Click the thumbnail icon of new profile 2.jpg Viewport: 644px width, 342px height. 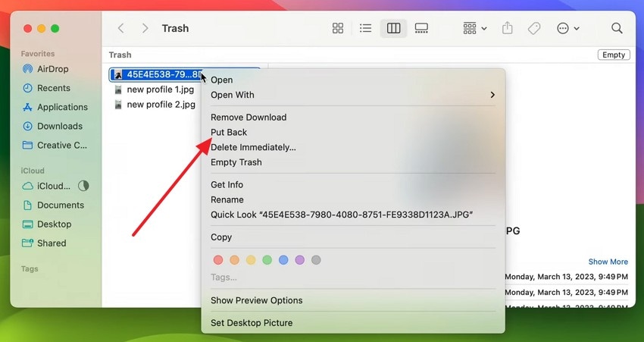tap(118, 105)
